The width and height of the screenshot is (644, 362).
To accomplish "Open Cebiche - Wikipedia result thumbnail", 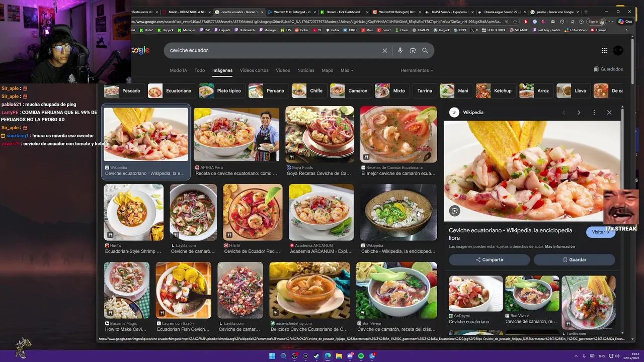I will [398, 212].
